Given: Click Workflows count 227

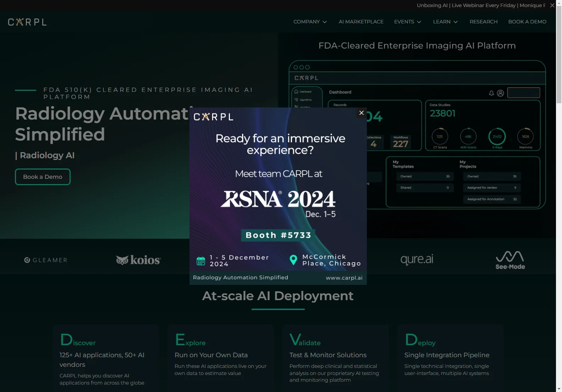Looking at the screenshot, I should point(401,144).
